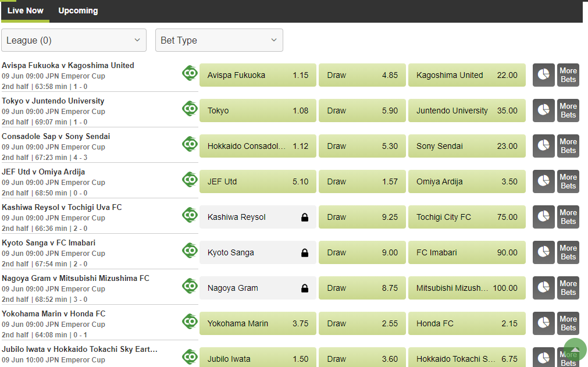Open stats chart for Avispa Fukuoka match
Viewport: 588px width, 367px height.
[543, 75]
